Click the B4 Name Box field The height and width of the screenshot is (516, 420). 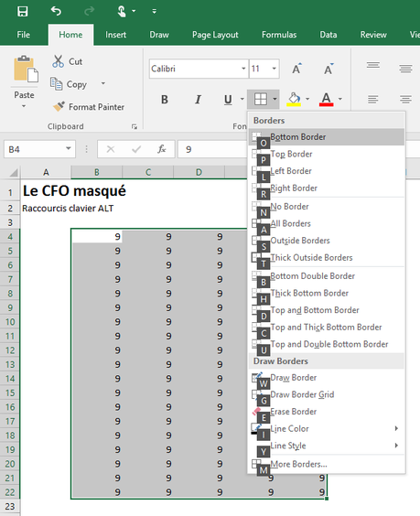pyautogui.click(x=35, y=149)
